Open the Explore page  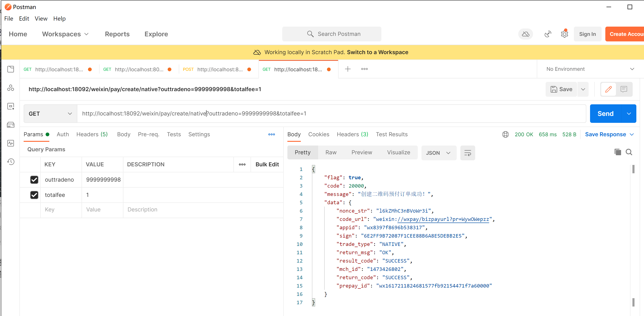pyautogui.click(x=156, y=34)
